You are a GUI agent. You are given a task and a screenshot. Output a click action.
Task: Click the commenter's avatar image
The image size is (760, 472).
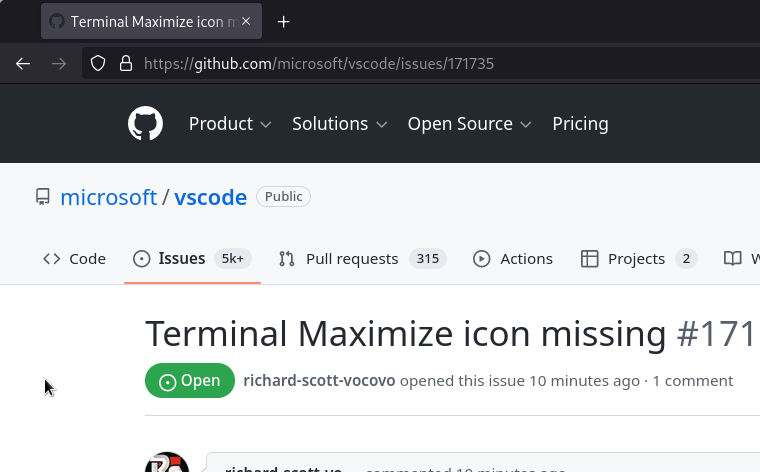[x=167, y=462]
